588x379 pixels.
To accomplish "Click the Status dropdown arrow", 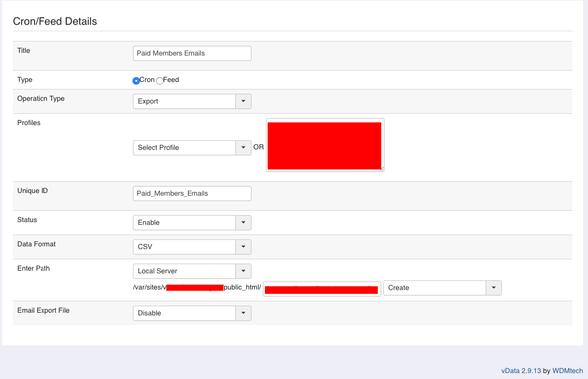I will (x=243, y=223).
